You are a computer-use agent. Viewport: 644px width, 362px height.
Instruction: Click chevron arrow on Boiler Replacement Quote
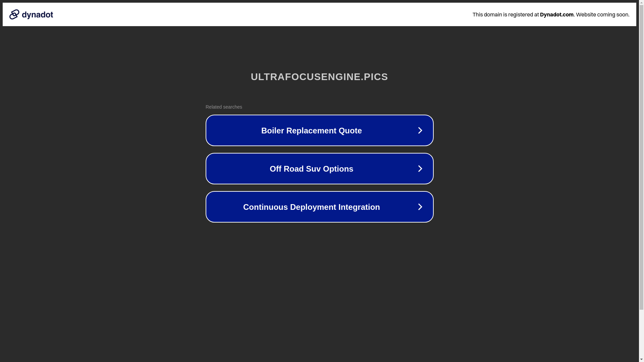tap(420, 130)
